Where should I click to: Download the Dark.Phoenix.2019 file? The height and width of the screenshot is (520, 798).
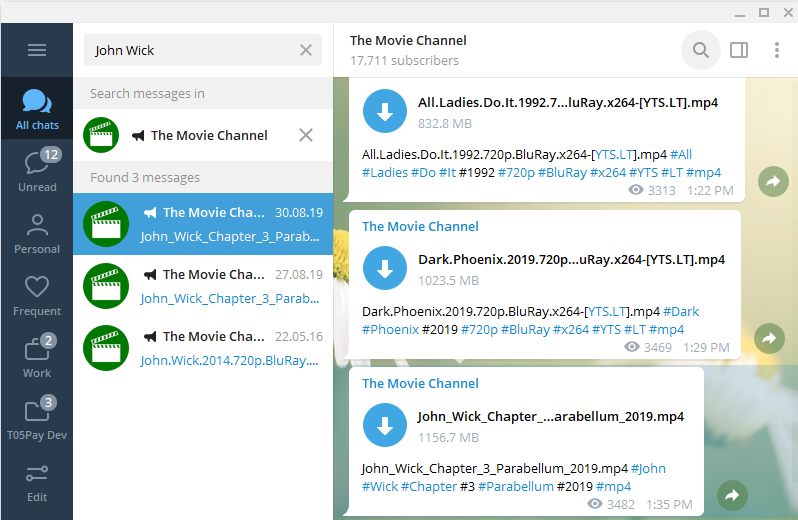coord(385,268)
